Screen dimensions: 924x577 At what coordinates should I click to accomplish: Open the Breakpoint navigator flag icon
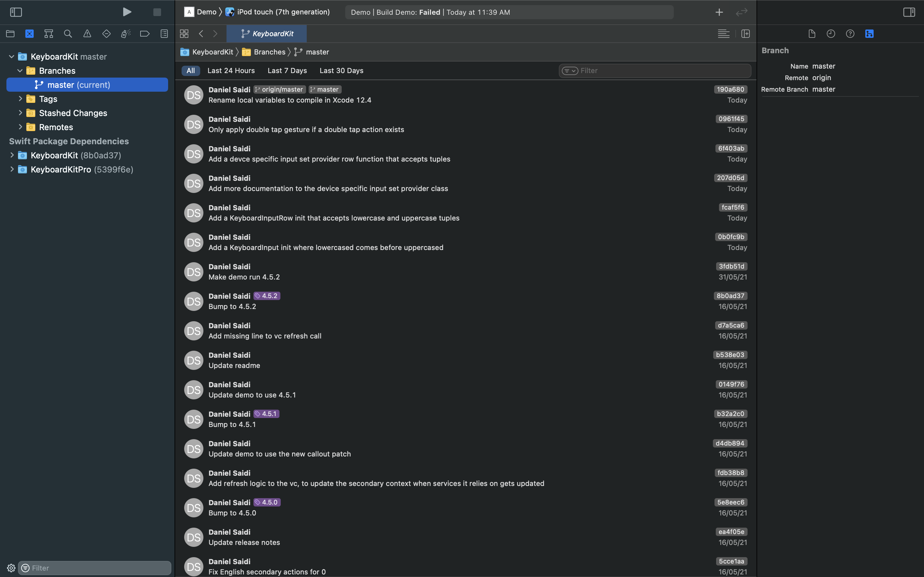pos(144,34)
